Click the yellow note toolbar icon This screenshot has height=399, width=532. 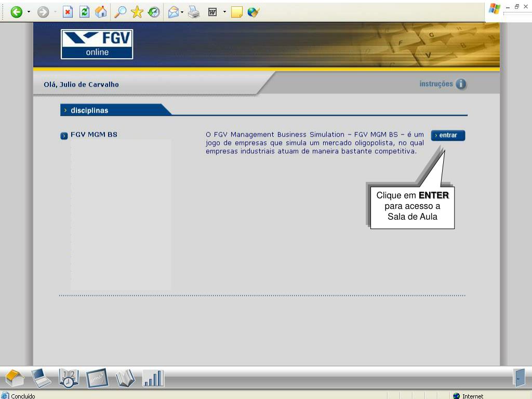click(x=236, y=12)
